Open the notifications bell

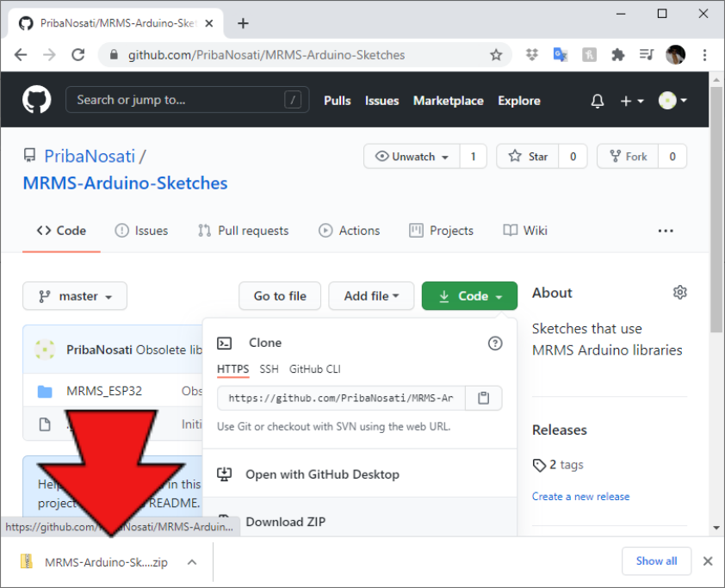click(x=598, y=101)
